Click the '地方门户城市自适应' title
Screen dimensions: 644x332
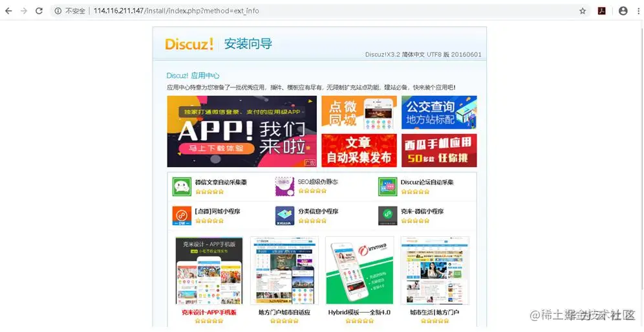tap(284, 313)
